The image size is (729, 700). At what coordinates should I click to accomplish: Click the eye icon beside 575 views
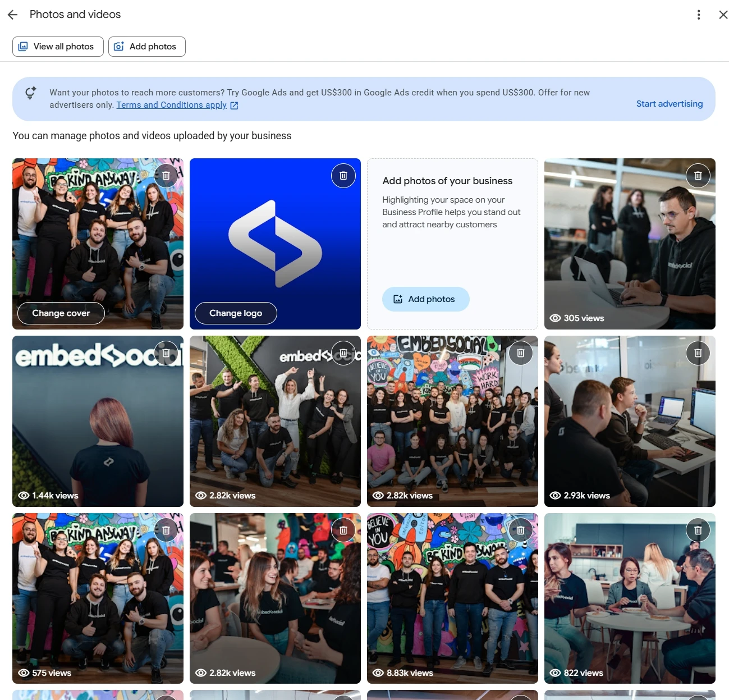tap(24, 673)
